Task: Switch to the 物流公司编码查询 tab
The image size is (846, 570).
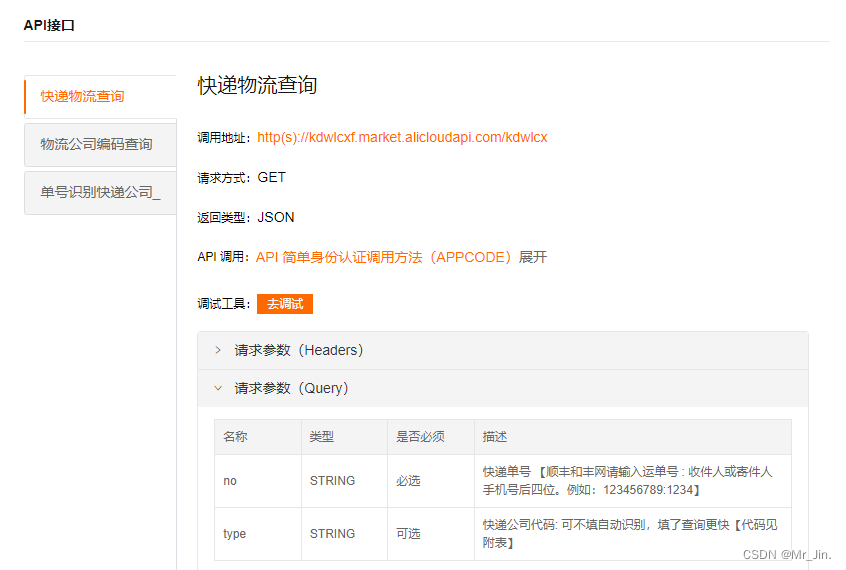Action: [x=97, y=144]
